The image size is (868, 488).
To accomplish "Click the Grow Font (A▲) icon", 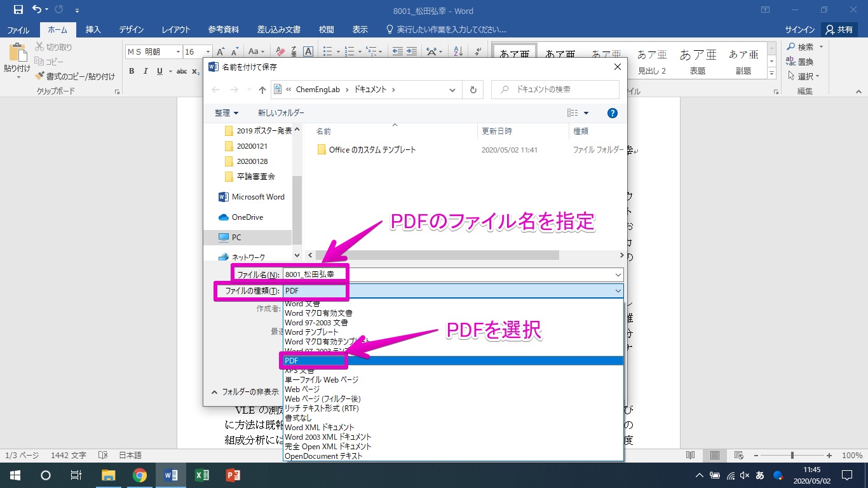I will tap(220, 51).
